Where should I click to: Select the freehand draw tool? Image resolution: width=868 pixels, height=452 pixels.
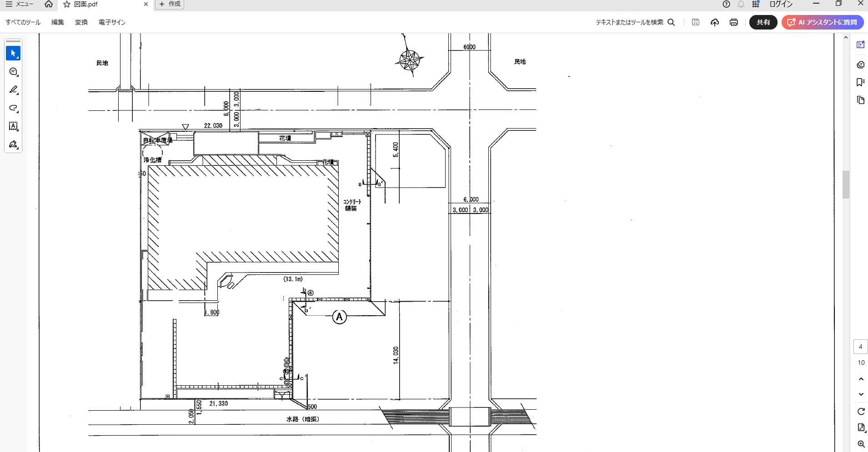coord(13,108)
